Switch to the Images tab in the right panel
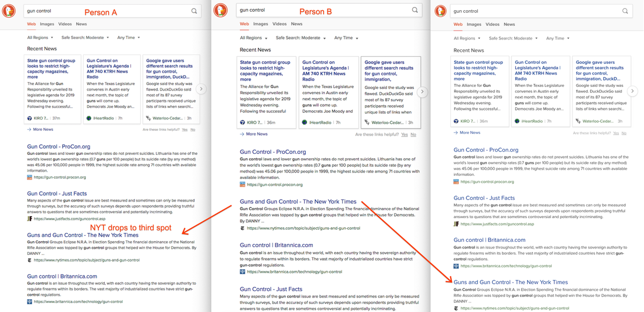Image resolution: width=644 pixels, height=312 pixels. click(474, 24)
